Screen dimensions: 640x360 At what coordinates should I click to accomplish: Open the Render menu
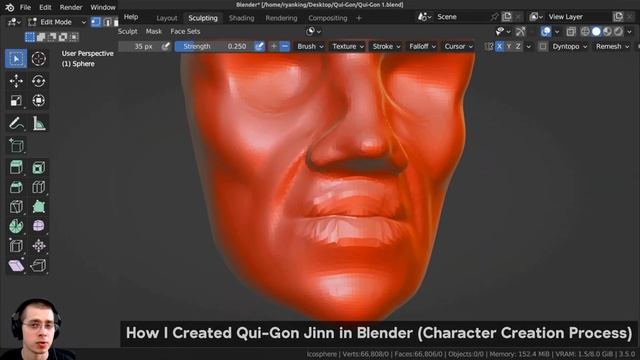click(x=71, y=7)
